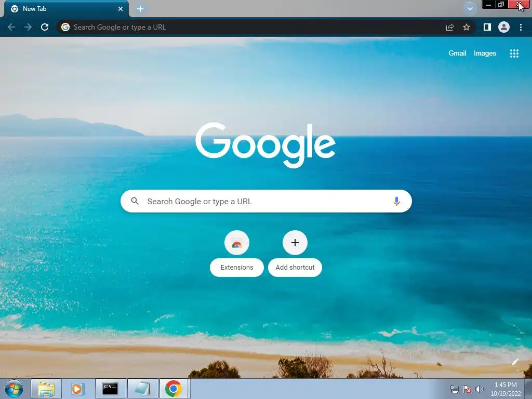Open the volume speaker tray icon
532x399 pixels.
[479, 389]
